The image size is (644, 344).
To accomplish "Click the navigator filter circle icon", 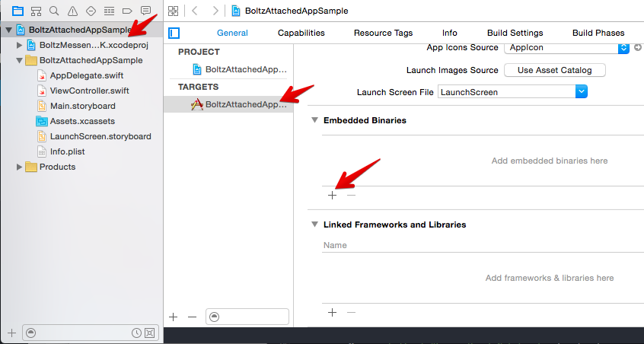I will pos(30,333).
